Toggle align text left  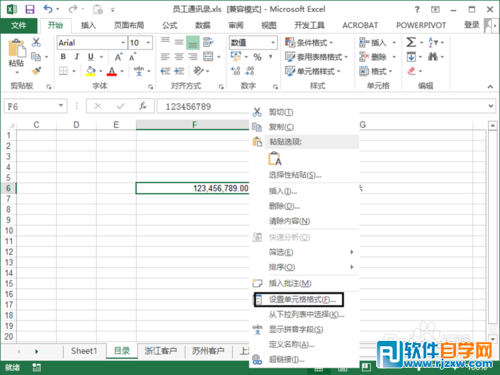coord(165,57)
